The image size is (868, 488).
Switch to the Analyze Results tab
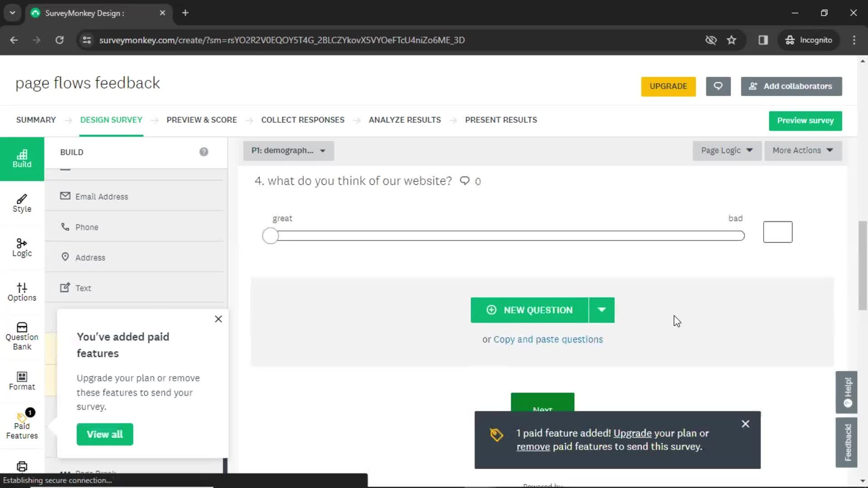405,120
